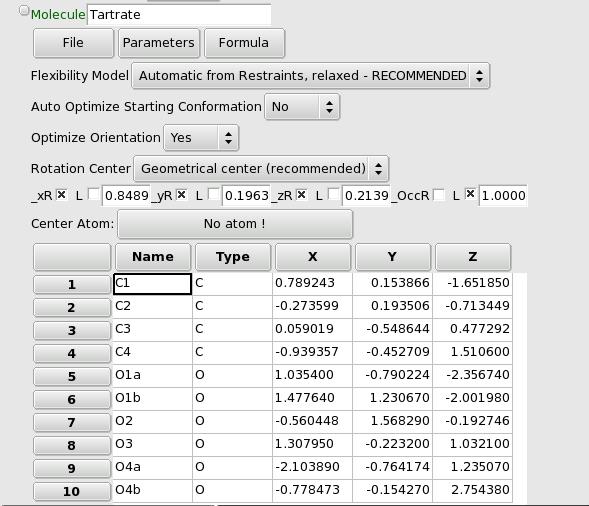Uncheck the _xR refine checkbox

click(x=62, y=195)
